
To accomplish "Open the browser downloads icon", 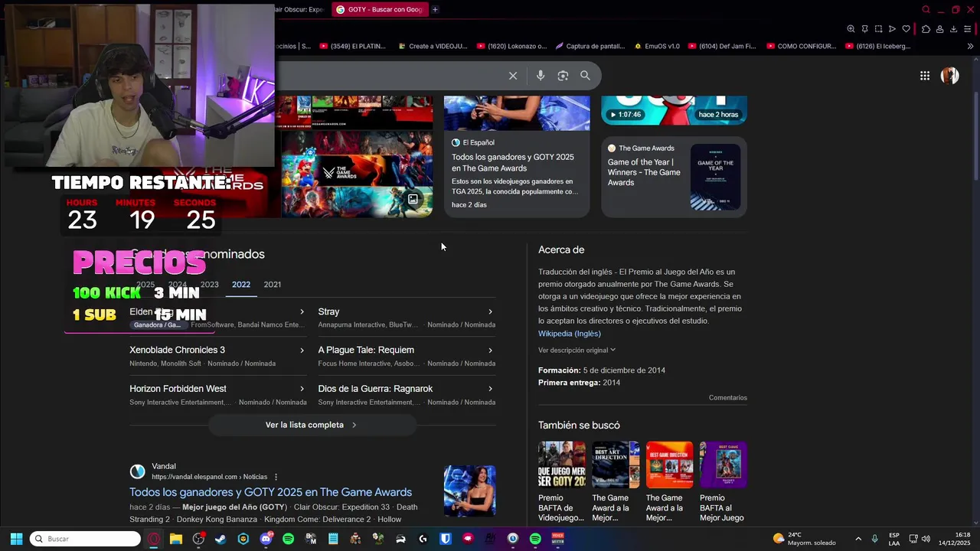I will [x=953, y=29].
